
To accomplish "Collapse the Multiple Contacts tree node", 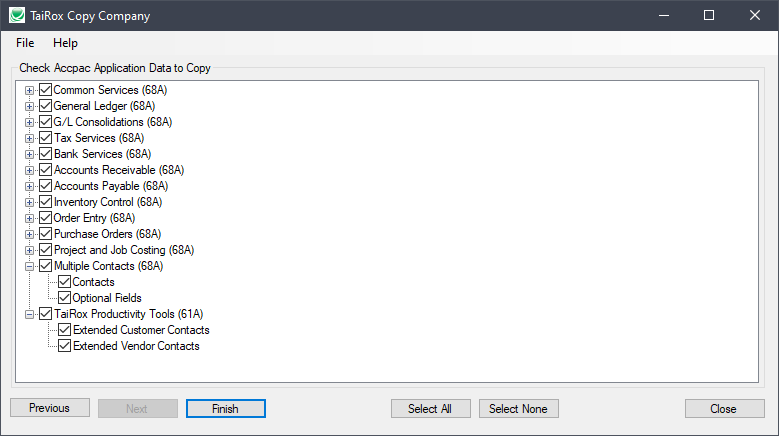I will click(x=29, y=266).
